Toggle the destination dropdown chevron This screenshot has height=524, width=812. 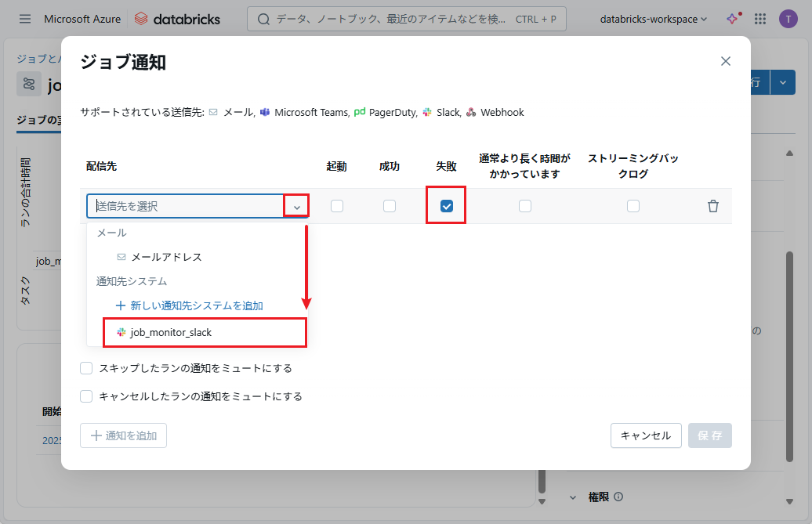[x=296, y=206]
